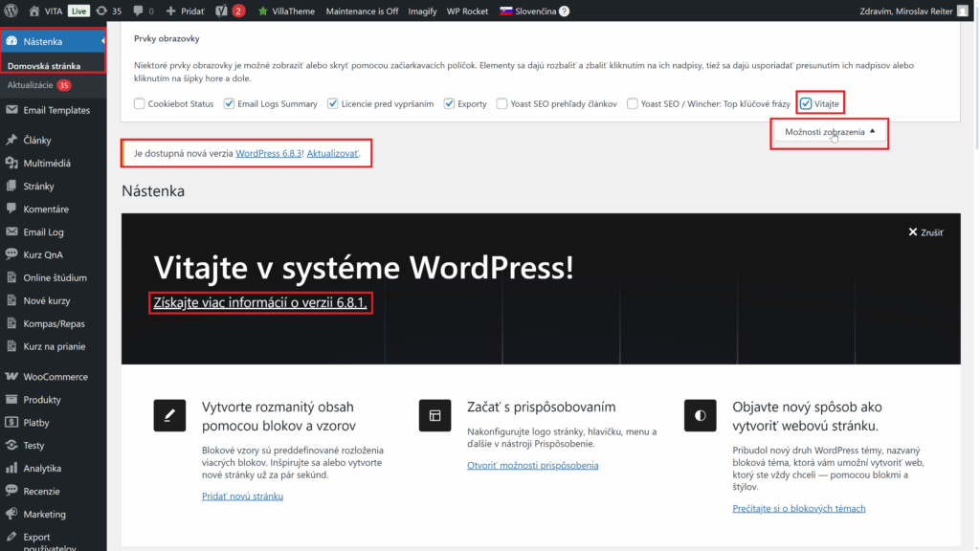Dismiss the welcome panel via Zrušiť
Viewport: 980px width, 551px height.
point(924,231)
